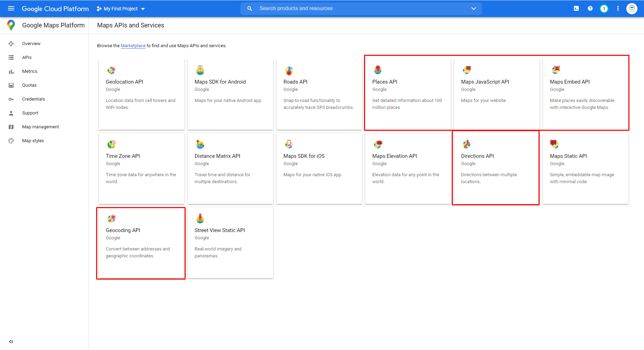Open the three-dot settings menu
This screenshot has height=350, width=644.
(x=618, y=8)
